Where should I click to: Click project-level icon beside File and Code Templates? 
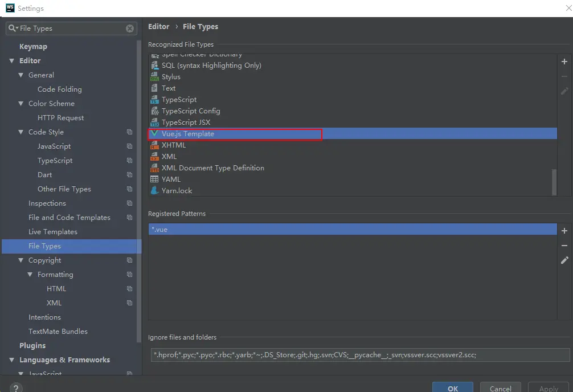tap(129, 218)
